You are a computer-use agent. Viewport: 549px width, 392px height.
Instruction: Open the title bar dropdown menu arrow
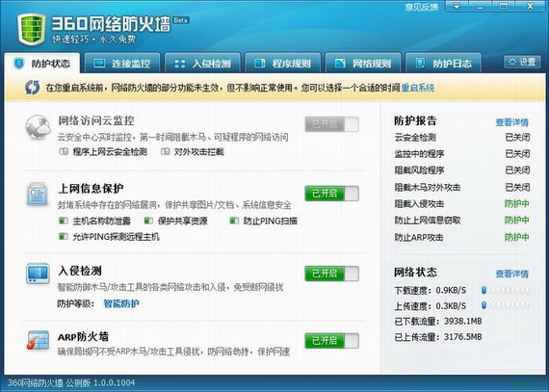(457, 6)
